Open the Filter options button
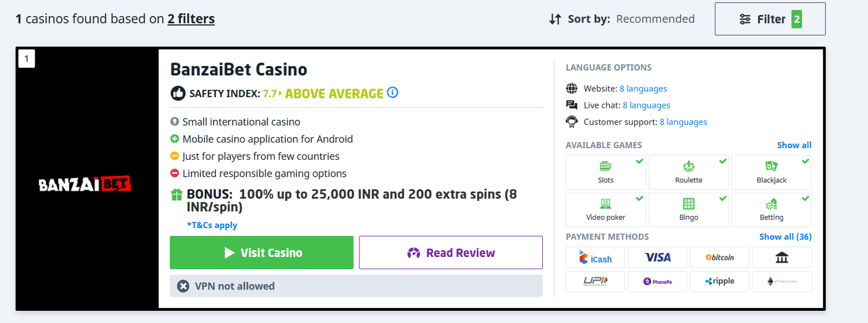Screen dimensions: 868x323 point(770,19)
